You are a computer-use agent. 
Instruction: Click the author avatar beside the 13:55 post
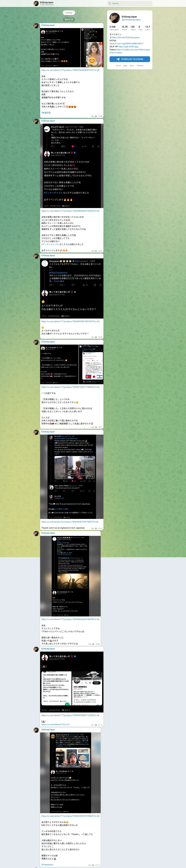[36, 26]
